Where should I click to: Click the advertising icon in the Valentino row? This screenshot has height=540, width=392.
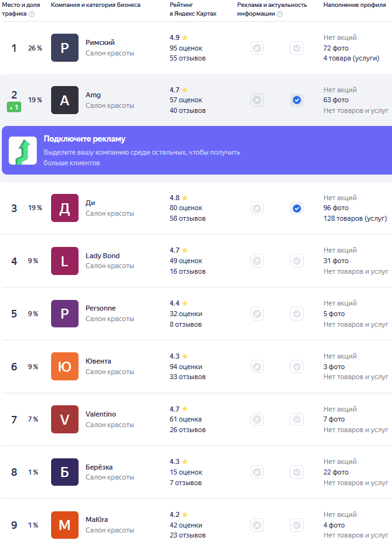257,420
